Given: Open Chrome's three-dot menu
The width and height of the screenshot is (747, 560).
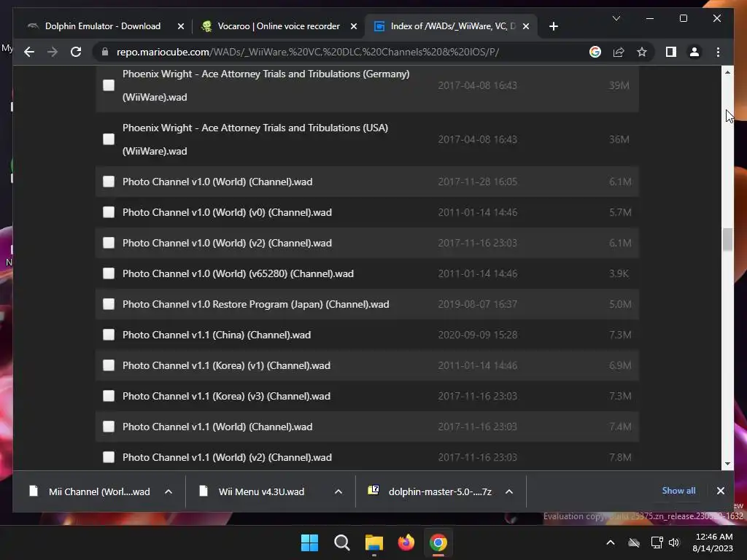Looking at the screenshot, I should [x=718, y=52].
